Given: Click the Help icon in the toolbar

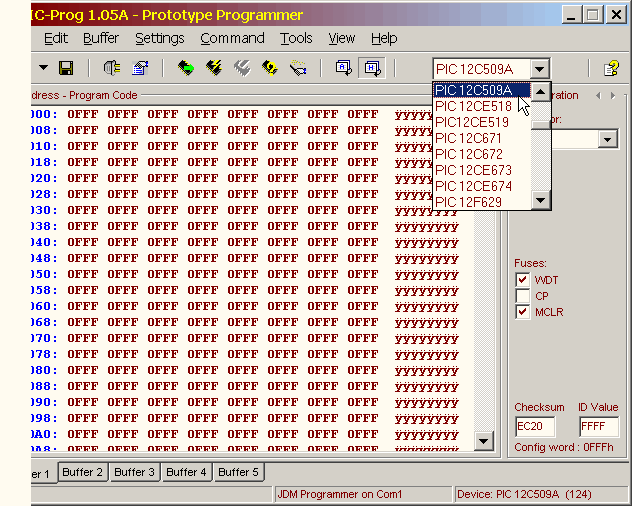Looking at the screenshot, I should tap(611, 68).
